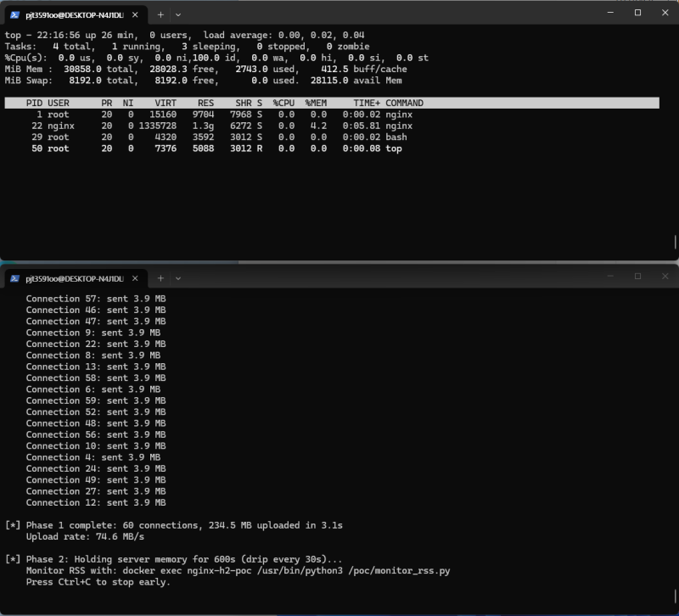Image resolution: width=679 pixels, height=616 pixels.
Task: Click the 'Connection 22: sent 3.9 MB' line
Action: pos(96,344)
